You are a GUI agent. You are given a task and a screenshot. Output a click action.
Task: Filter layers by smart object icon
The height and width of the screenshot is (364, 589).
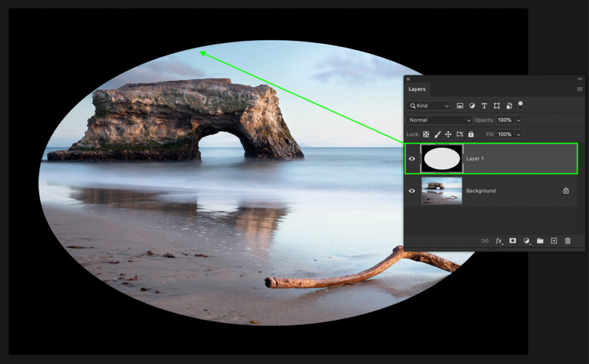pos(509,106)
